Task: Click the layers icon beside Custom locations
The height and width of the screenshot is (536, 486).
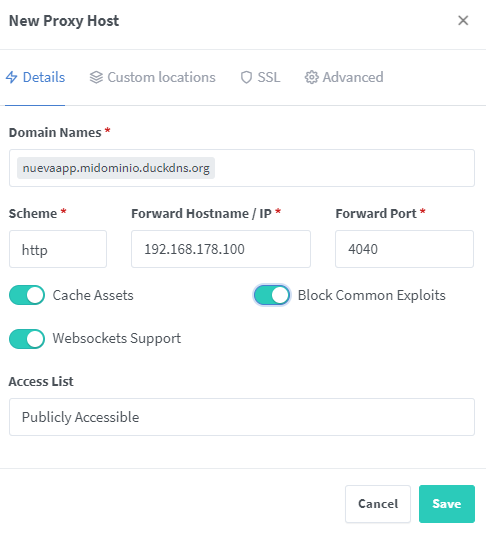Action: pyautogui.click(x=96, y=77)
